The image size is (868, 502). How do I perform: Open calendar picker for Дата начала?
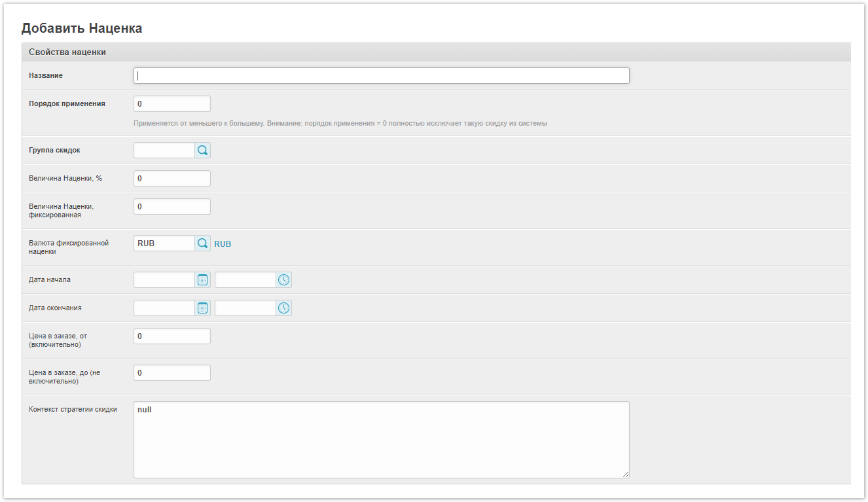point(203,280)
